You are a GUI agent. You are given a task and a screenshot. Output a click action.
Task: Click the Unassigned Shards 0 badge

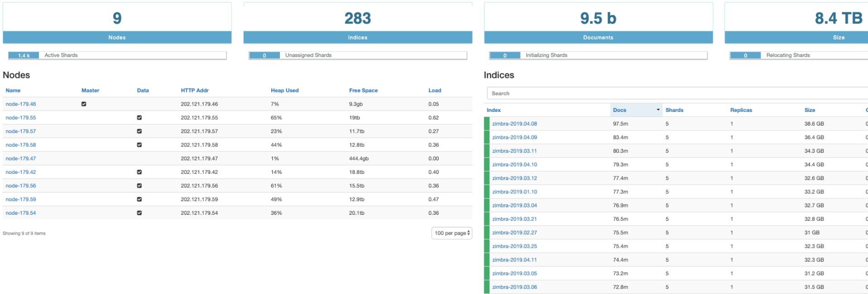(265, 55)
